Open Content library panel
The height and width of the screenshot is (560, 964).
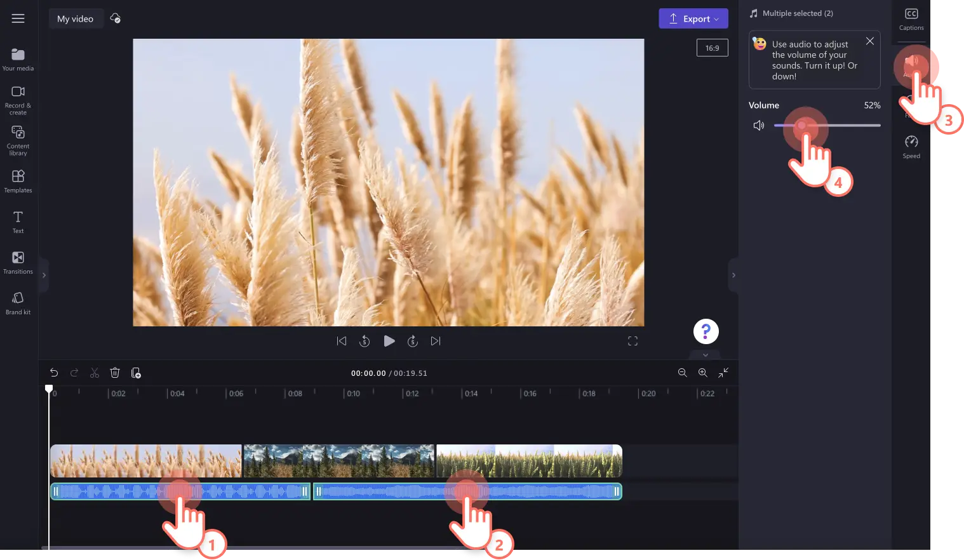coord(18,140)
